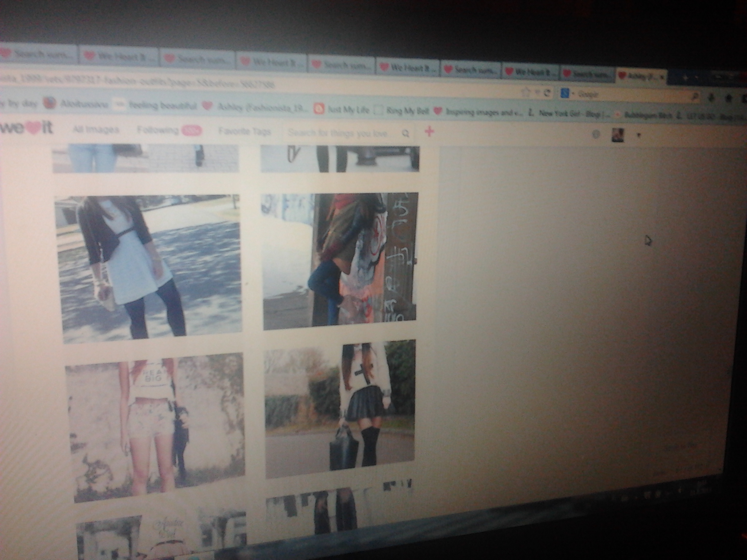Open the New York Girl - Blog bookmark

570,114
